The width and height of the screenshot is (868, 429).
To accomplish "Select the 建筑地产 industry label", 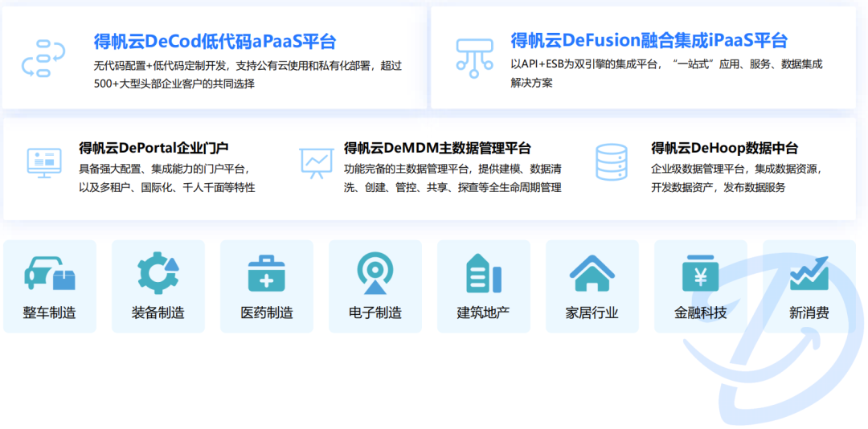I will [483, 313].
